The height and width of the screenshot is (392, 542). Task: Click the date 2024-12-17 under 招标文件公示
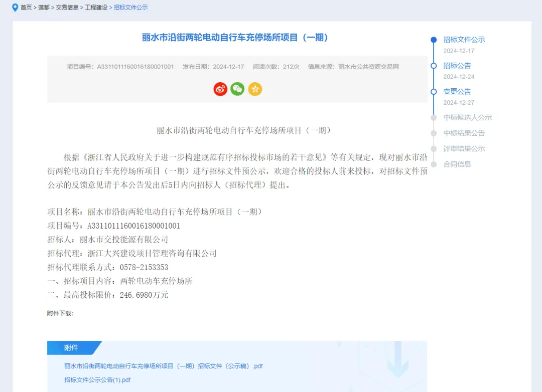(x=459, y=51)
